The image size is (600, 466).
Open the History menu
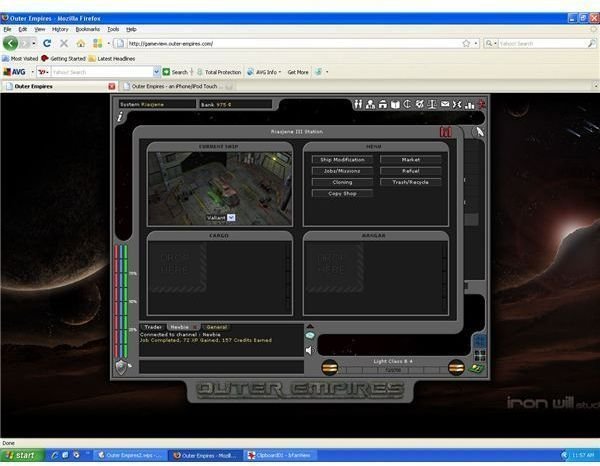pos(60,29)
